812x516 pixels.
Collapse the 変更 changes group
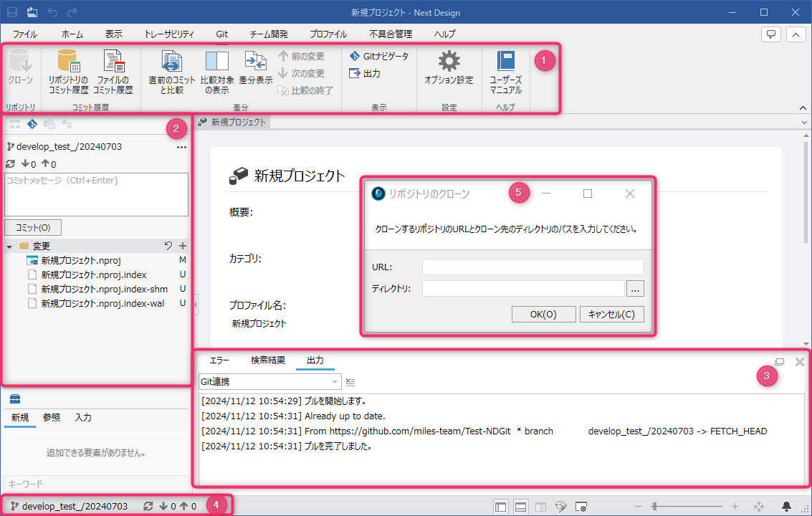tap(9, 247)
